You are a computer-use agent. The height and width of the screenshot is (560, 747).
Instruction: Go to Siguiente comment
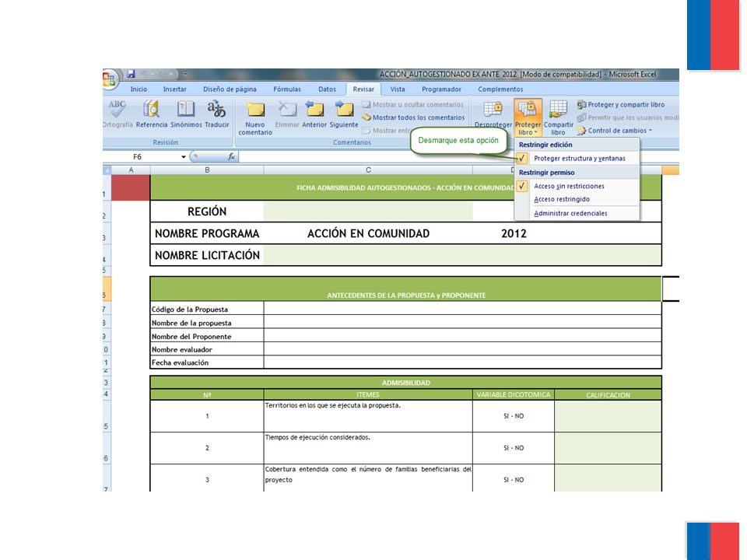tap(343, 114)
